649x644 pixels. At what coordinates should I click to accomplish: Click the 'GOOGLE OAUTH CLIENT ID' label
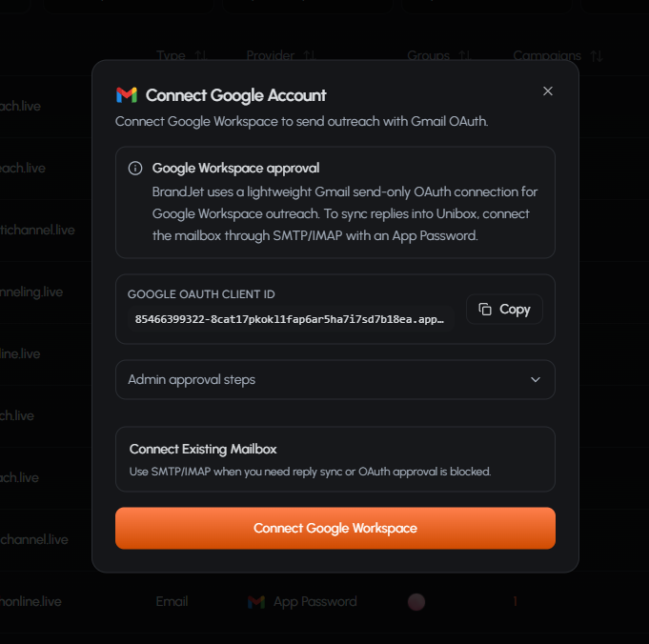[x=201, y=294]
